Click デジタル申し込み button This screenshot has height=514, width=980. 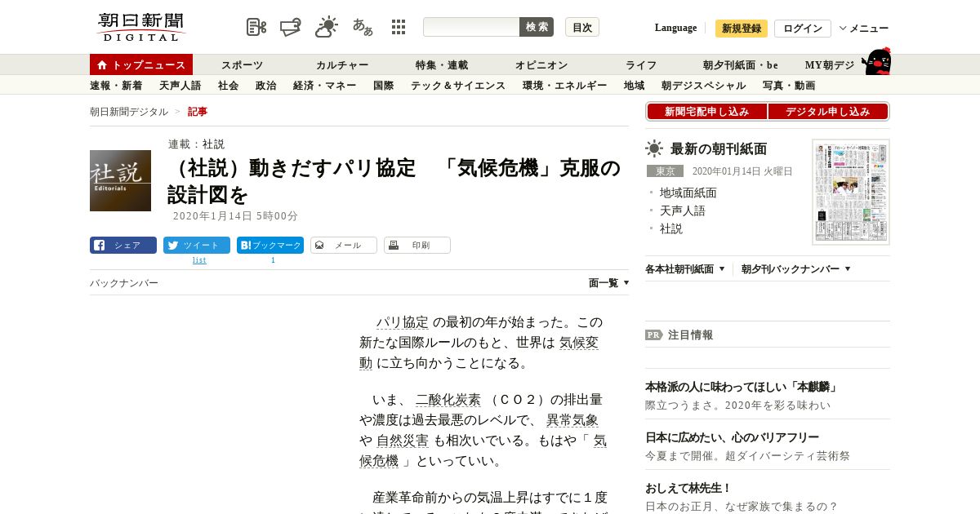tap(828, 112)
